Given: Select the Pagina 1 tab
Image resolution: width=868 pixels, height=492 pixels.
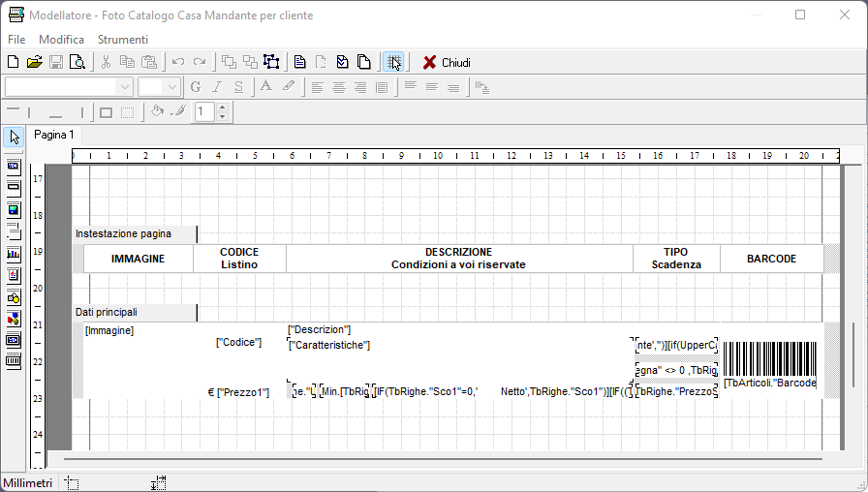Looking at the screenshot, I should pyautogui.click(x=54, y=135).
